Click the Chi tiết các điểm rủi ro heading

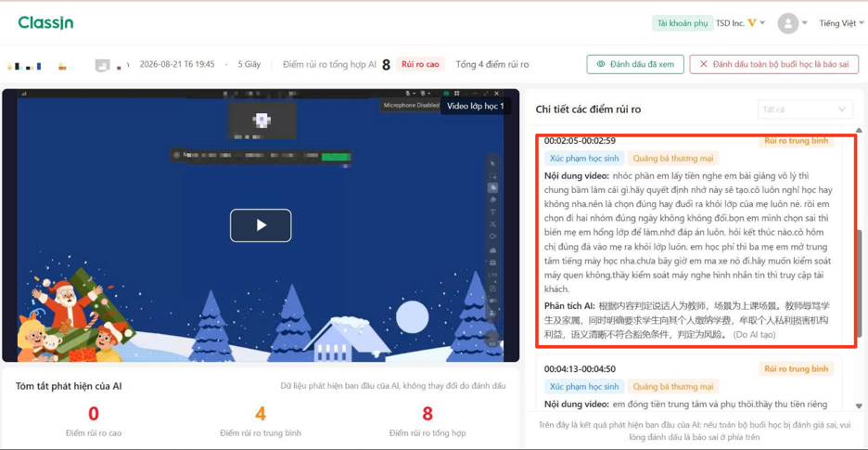(588, 109)
